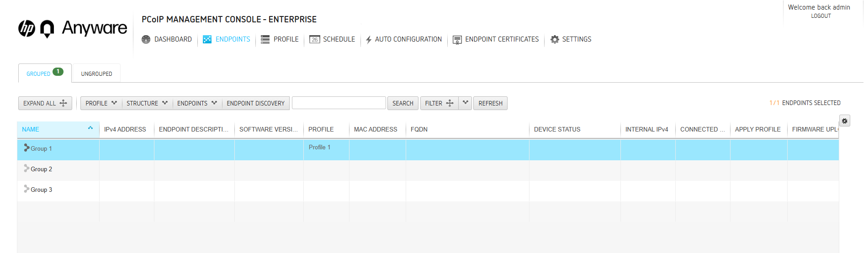Click the Name column sort arrow
Image resolution: width=868 pixels, height=253 pixels.
tap(90, 128)
